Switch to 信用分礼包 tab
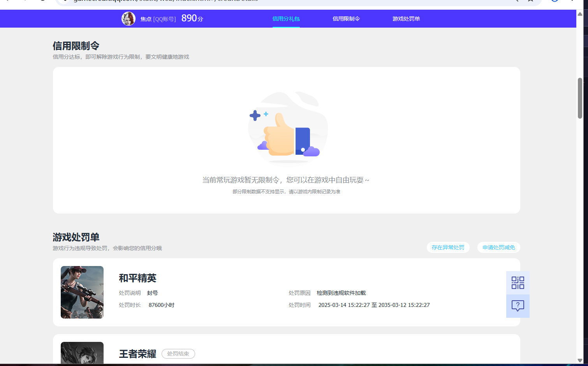The image size is (588, 366). [286, 19]
